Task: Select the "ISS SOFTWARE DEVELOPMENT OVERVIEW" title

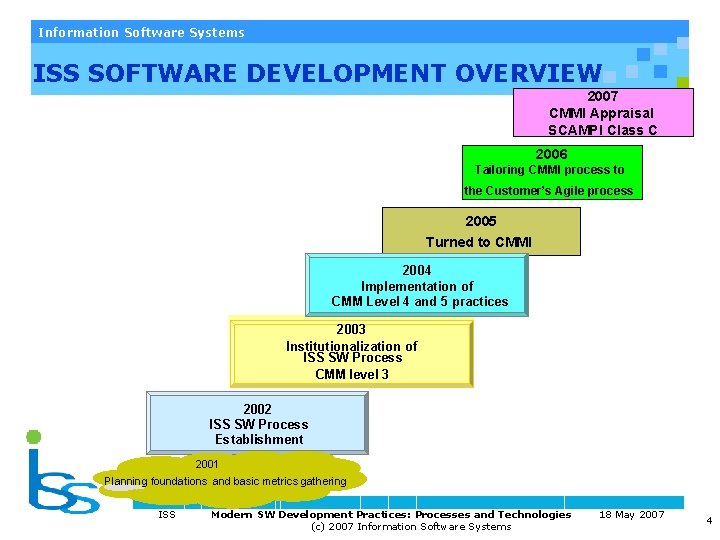Action: [x=317, y=73]
